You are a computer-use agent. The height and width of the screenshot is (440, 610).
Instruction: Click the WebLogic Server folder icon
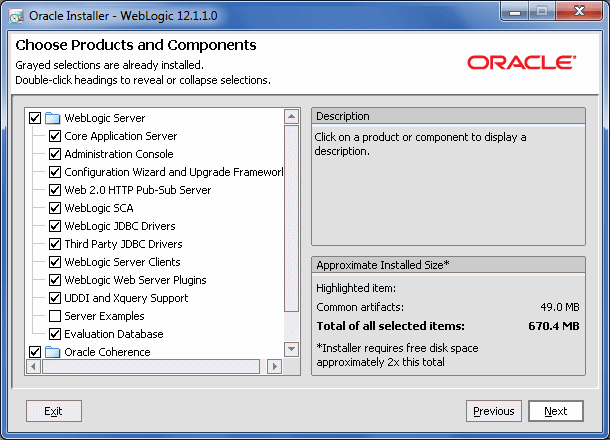click(52, 118)
